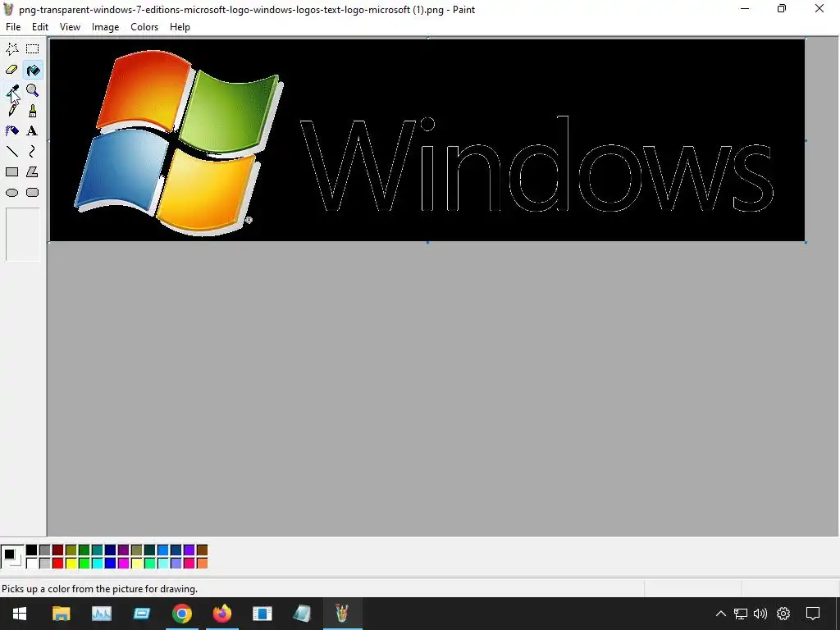
Task: Launch Firefox from the taskbar
Action: [x=222, y=614]
